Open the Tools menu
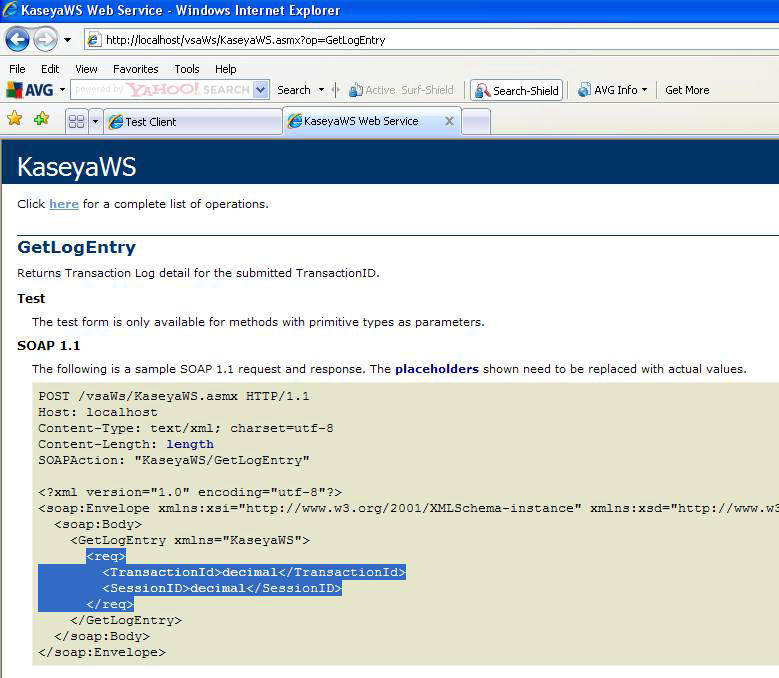Viewport: 779px width, 678px height. point(187,69)
